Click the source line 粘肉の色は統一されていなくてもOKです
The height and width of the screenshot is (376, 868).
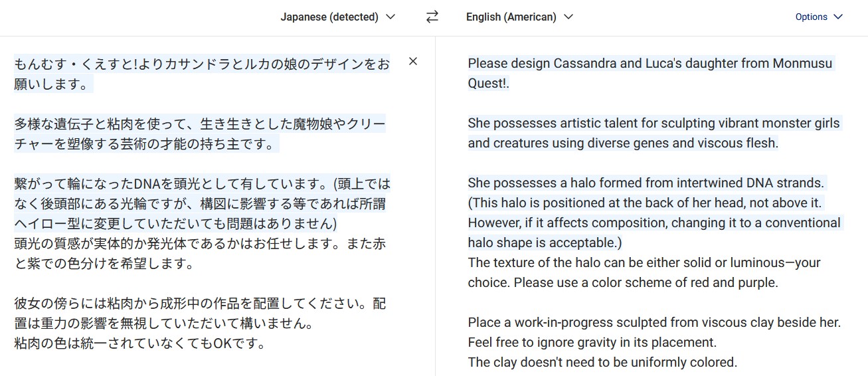pos(139,344)
